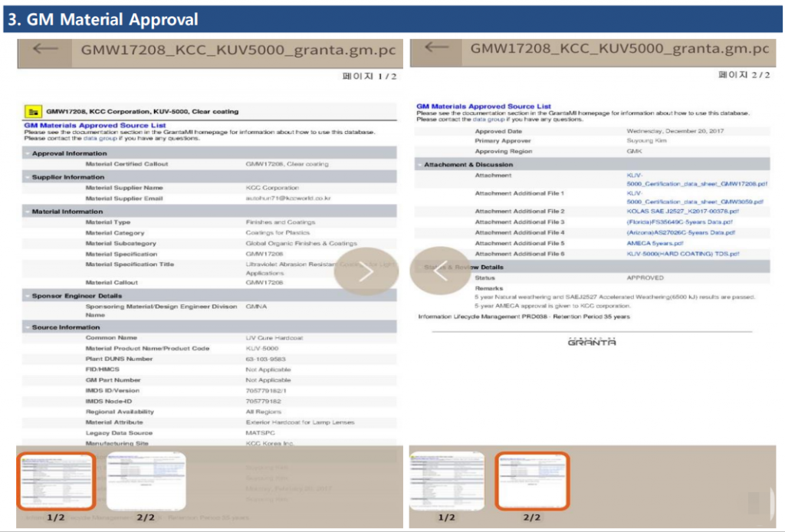Click the IMDS ID/Version value '705779182/1'
785x532 pixels.
tap(266, 391)
